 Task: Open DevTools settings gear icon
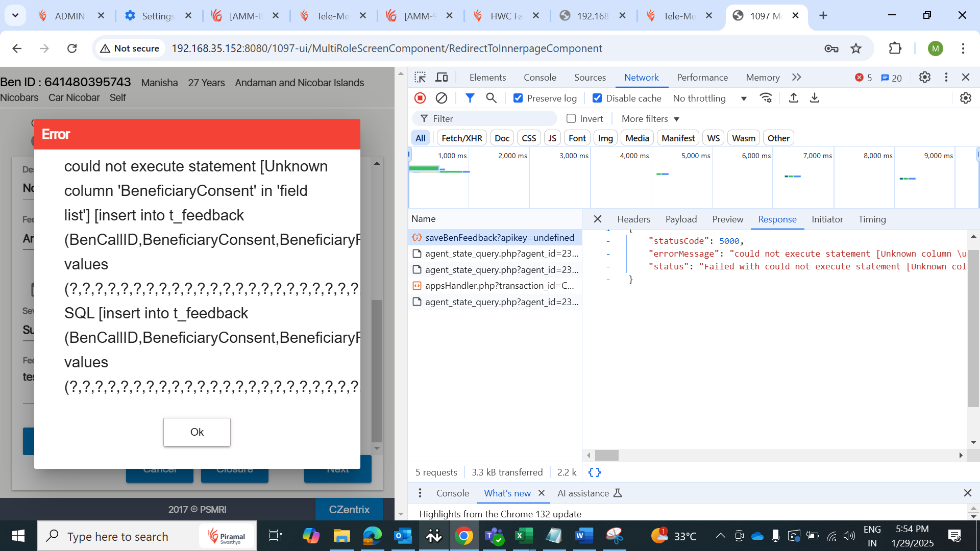coord(924,78)
